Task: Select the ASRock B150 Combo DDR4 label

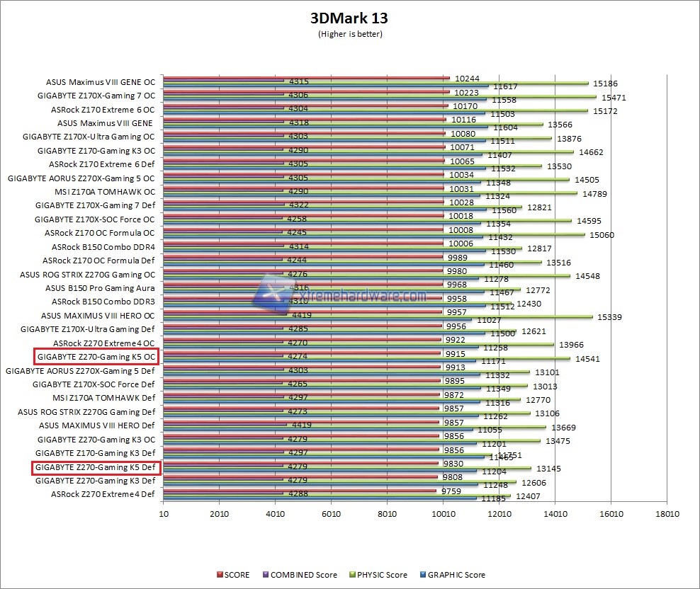Action: [103, 247]
